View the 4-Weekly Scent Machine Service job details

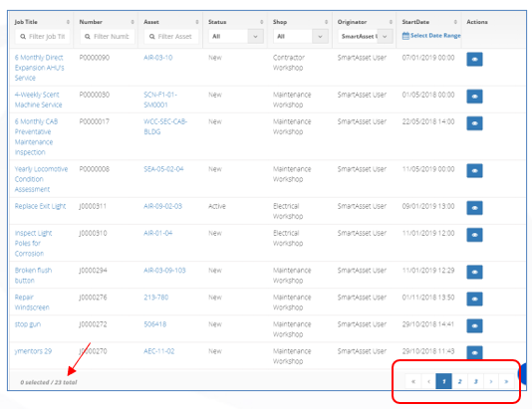click(474, 97)
